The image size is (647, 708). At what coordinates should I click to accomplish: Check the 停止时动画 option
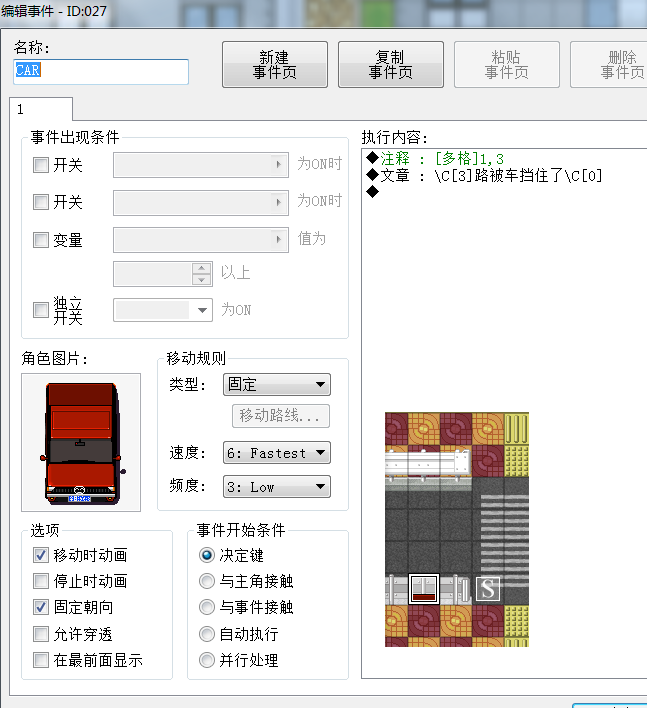(41, 581)
